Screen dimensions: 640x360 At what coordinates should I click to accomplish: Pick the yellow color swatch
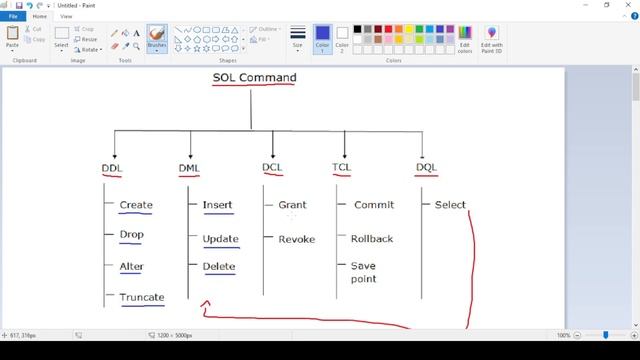[x=409, y=29]
